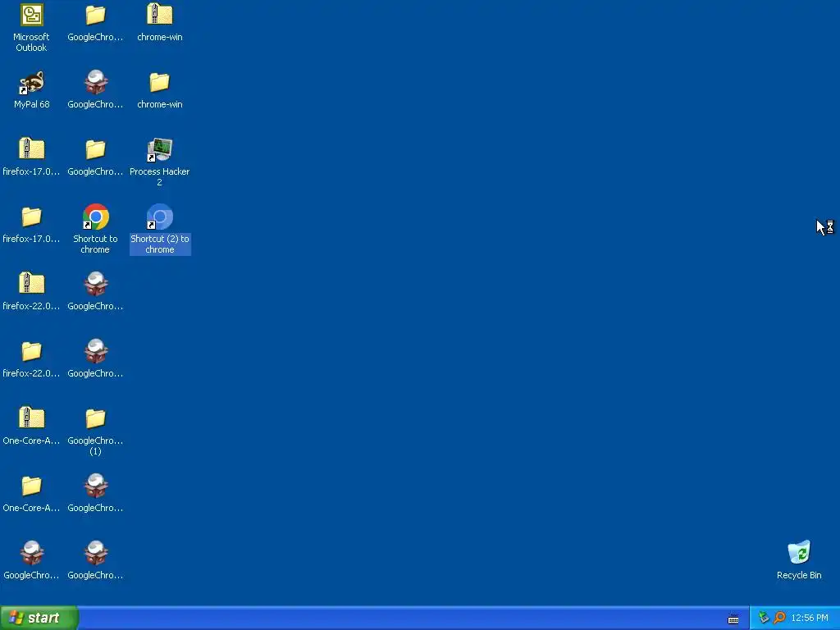Click the on-screen keyboard taskbar icon
This screenshot has height=630, width=840.
(x=733, y=619)
